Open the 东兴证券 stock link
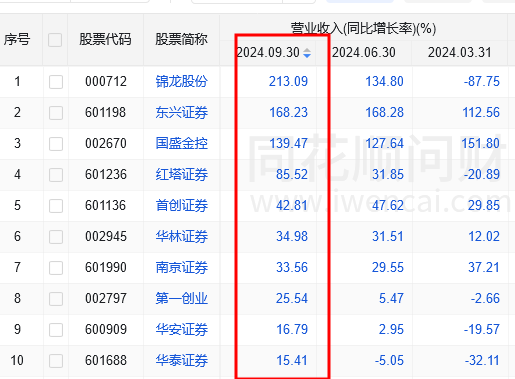The width and height of the screenshot is (515, 379). [182, 112]
